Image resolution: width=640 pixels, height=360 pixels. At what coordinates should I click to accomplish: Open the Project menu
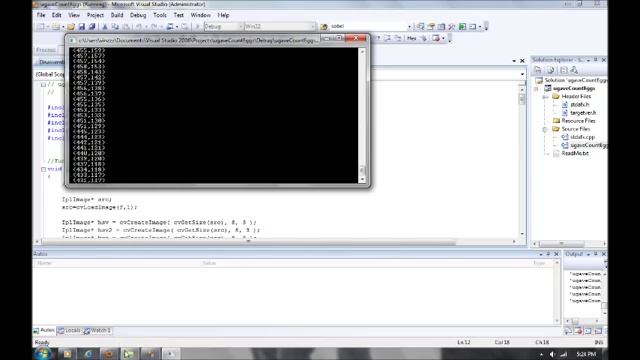tap(95, 15)
